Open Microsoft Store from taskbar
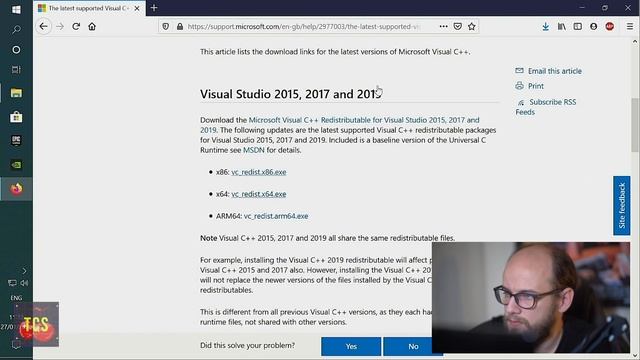This screenshot has height=360, width=640. pos(16,117)
